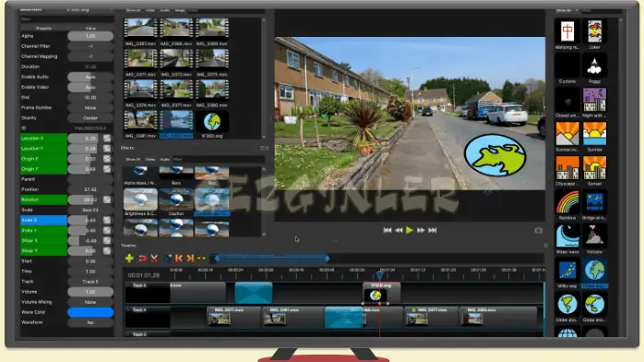
Task: Select the Sunrise emoji
Action: click(x=595, y=134)
